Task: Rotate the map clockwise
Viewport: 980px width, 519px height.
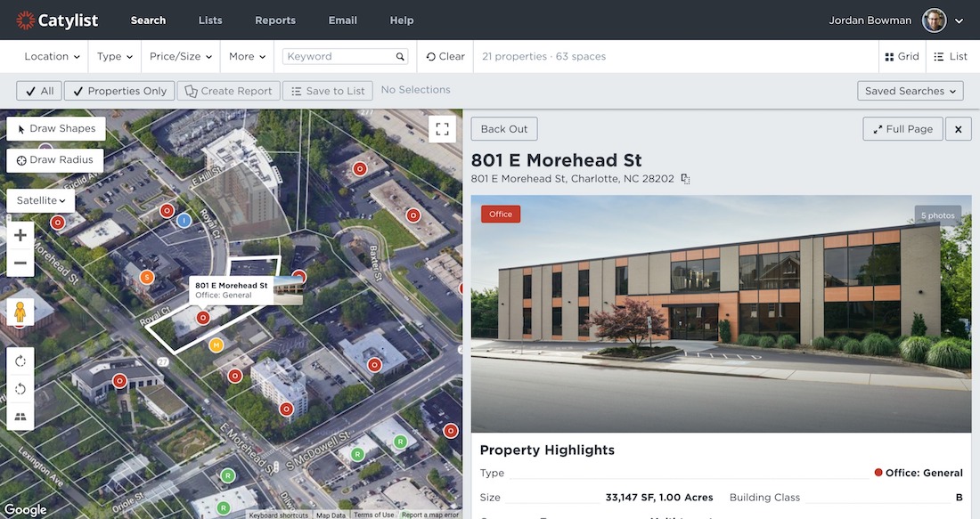Action: 20,361
